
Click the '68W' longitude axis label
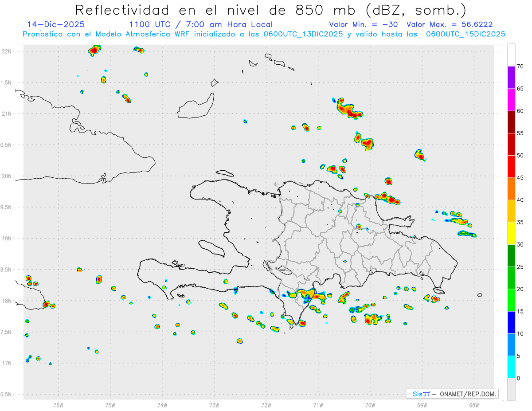click(474, 404)
